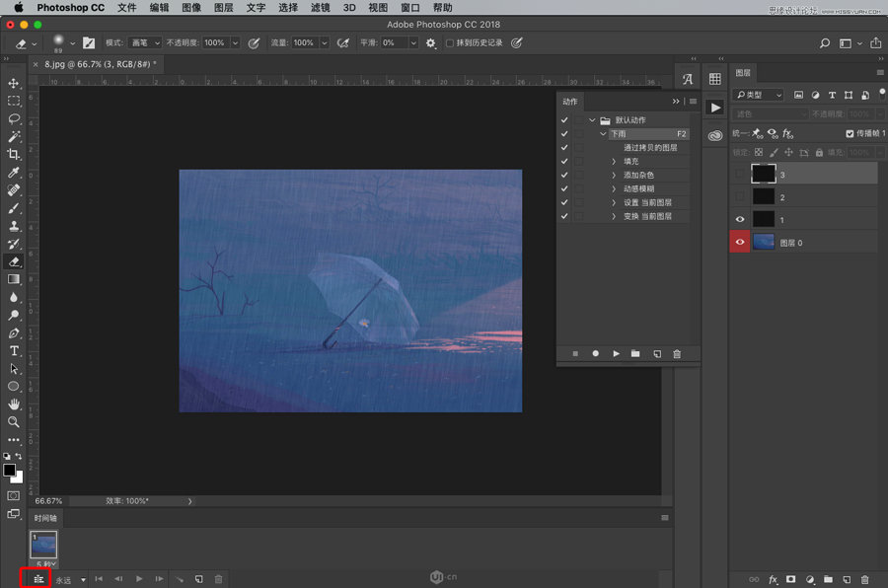Hide layer 1 using its eye icon

click(740, 220)
